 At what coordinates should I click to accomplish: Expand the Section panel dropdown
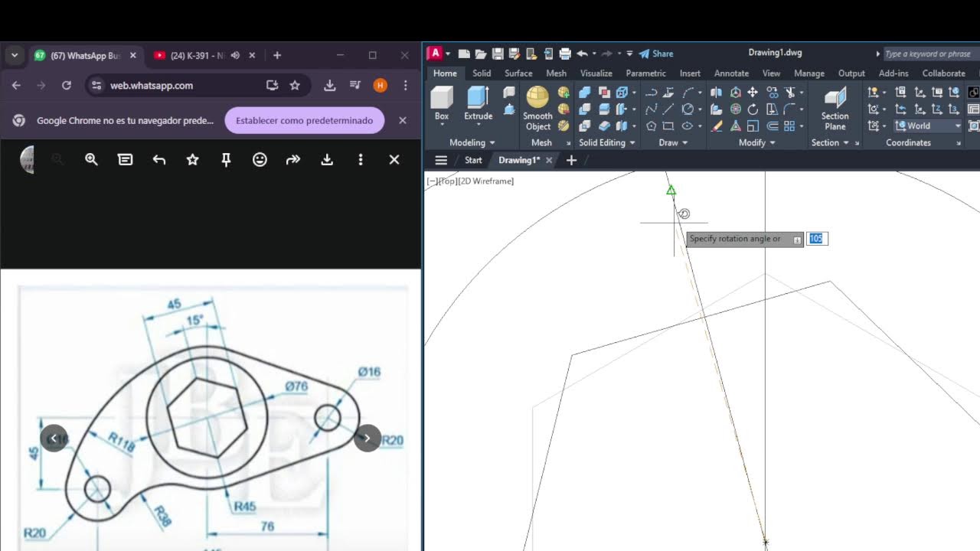click(x=829, y=142)
